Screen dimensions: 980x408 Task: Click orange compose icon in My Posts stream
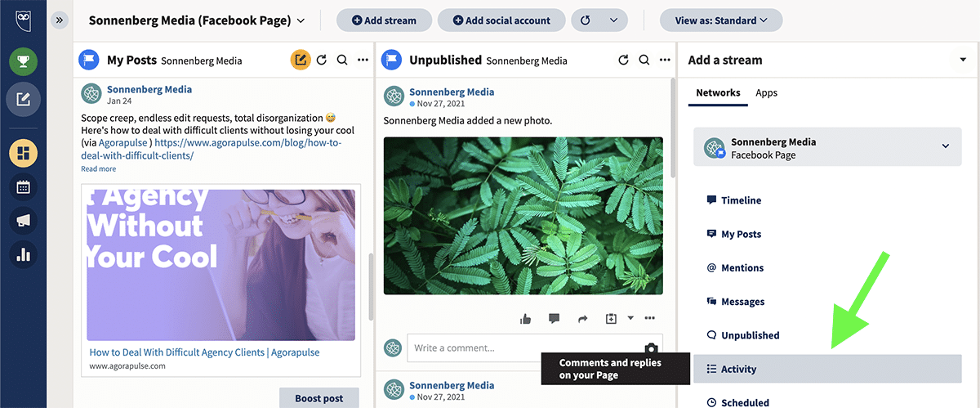click(301, 60)
